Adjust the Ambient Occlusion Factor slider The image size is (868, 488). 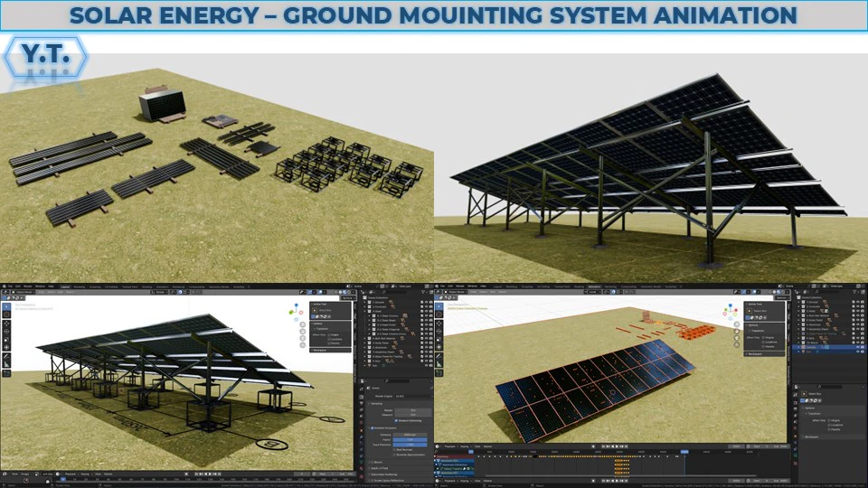(410, 440)
